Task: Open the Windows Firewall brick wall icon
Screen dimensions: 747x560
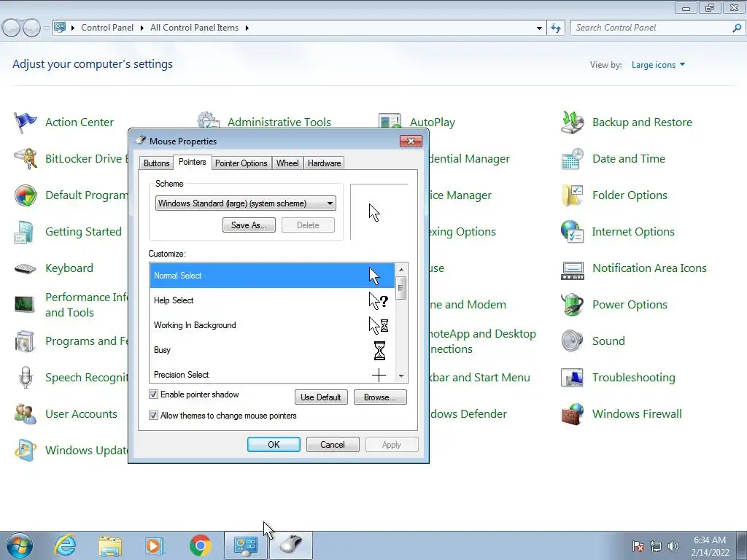Action: (572, 414)
